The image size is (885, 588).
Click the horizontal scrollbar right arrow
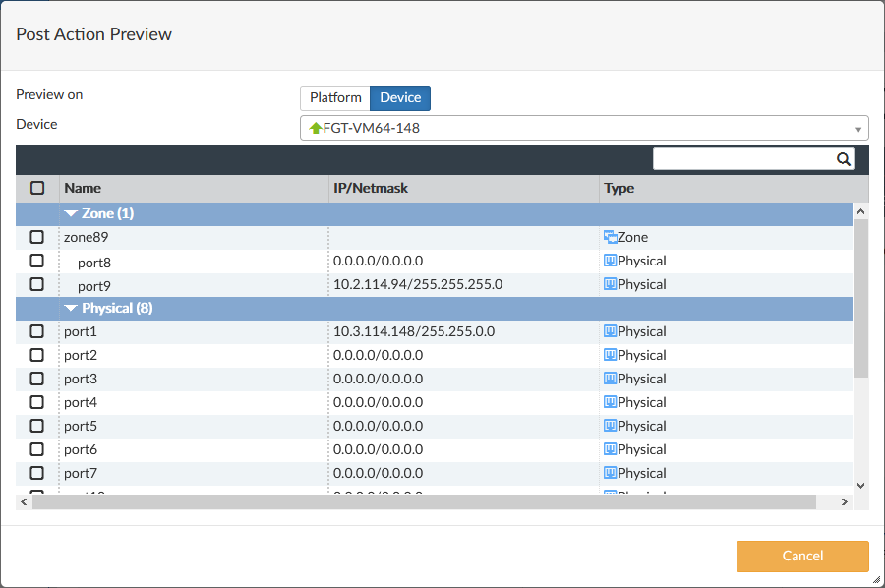(x=845, y=501)
